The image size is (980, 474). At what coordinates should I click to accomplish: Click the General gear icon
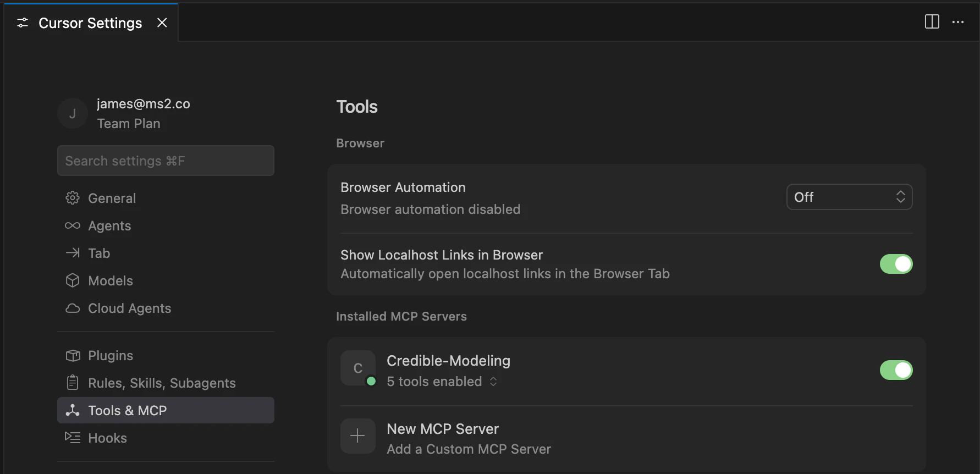coord(73,198)
